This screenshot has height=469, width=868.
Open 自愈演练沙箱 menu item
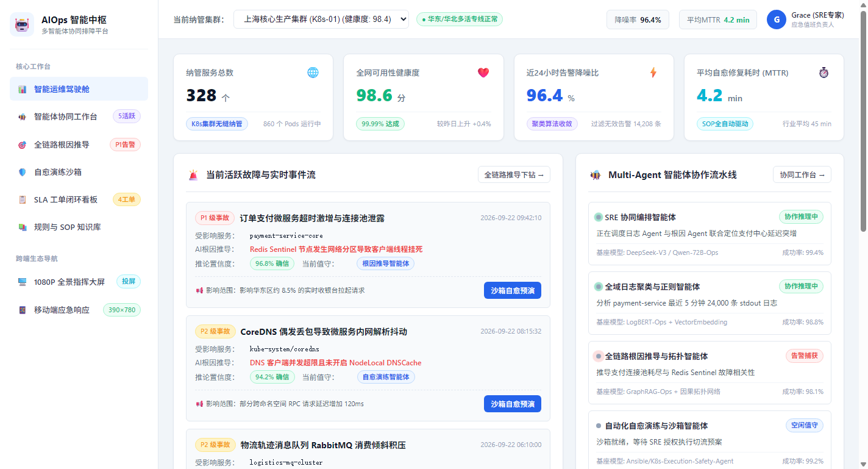click(x=79, y=172)
